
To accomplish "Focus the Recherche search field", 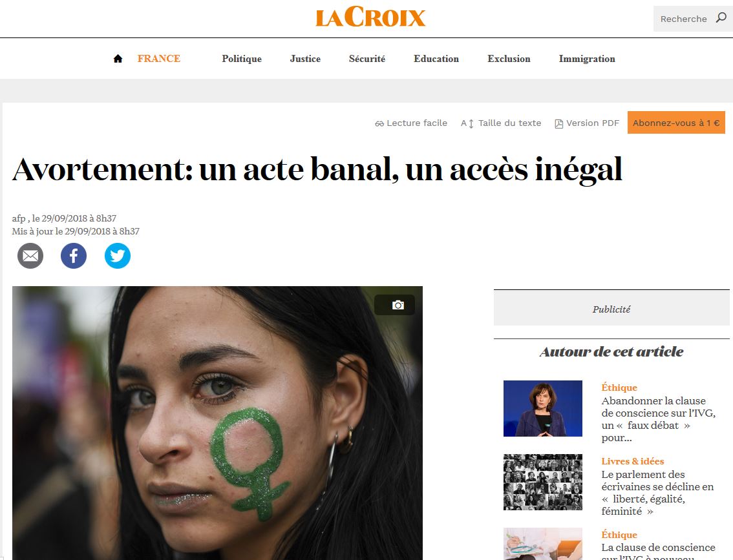I will pyautogui.click(x=683, y=19).
